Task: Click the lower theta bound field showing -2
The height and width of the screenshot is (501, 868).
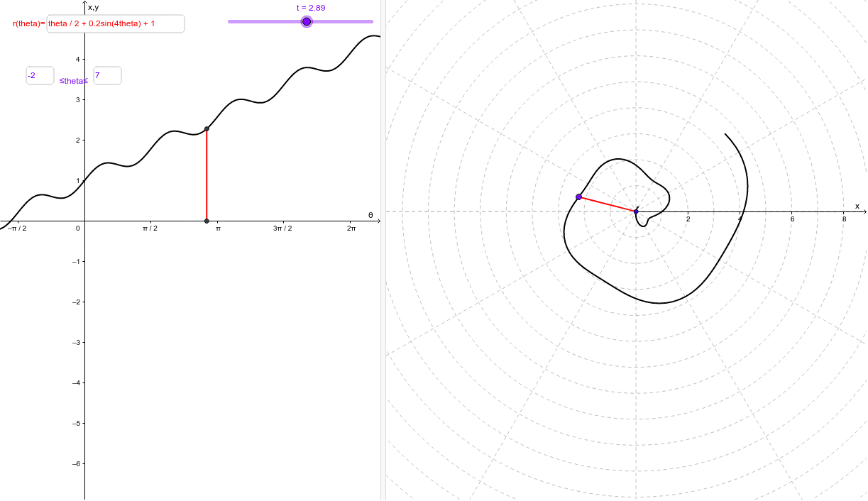Action: [x=40, y=75]
